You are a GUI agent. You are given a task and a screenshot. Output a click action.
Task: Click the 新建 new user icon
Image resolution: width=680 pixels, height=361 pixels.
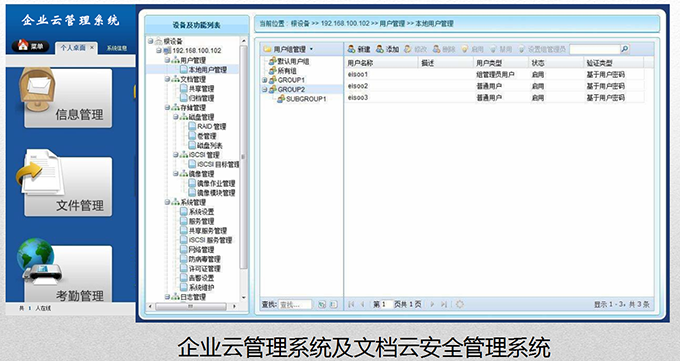click(351, 49)
